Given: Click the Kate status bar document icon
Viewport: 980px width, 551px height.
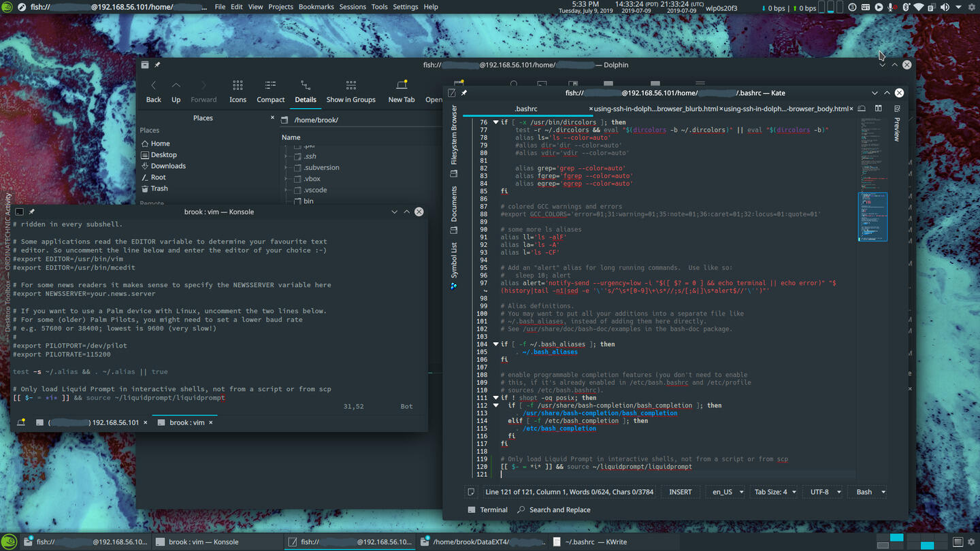Looking at the screenshot, I should tap(470, 492).
